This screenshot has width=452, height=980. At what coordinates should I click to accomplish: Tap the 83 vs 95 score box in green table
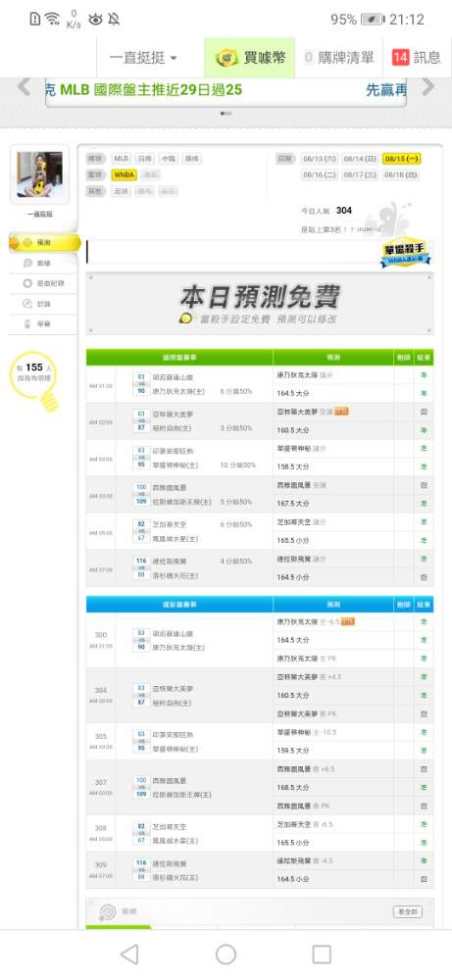click(140, 458)
